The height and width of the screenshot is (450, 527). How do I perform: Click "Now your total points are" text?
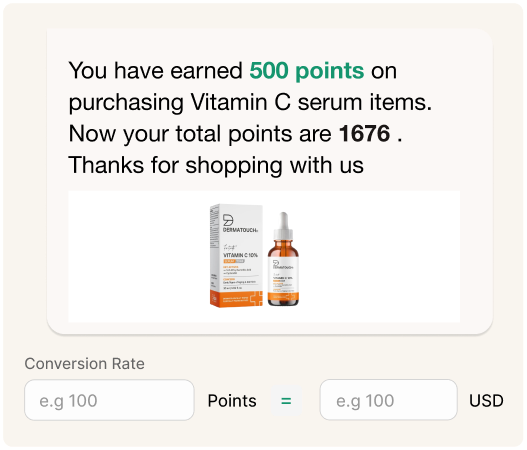pyautogui.click(x=200, y=134)
